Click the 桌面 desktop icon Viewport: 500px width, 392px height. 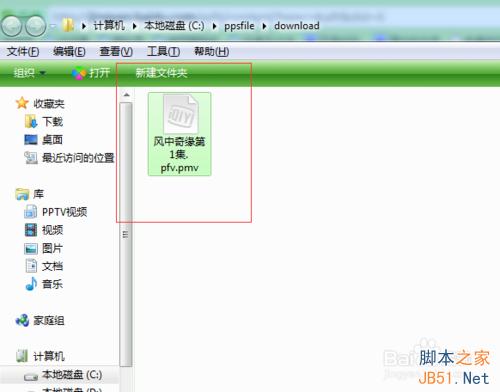31,139
